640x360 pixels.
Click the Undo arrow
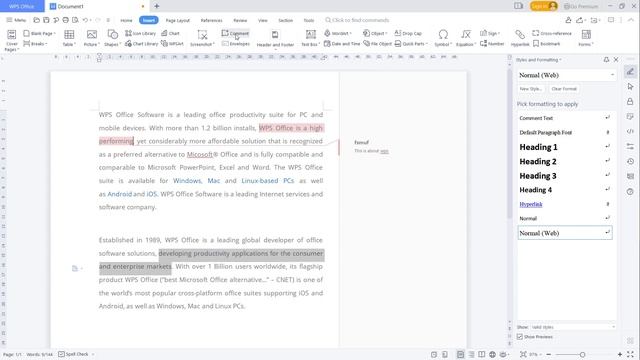[x=85, y=20]
